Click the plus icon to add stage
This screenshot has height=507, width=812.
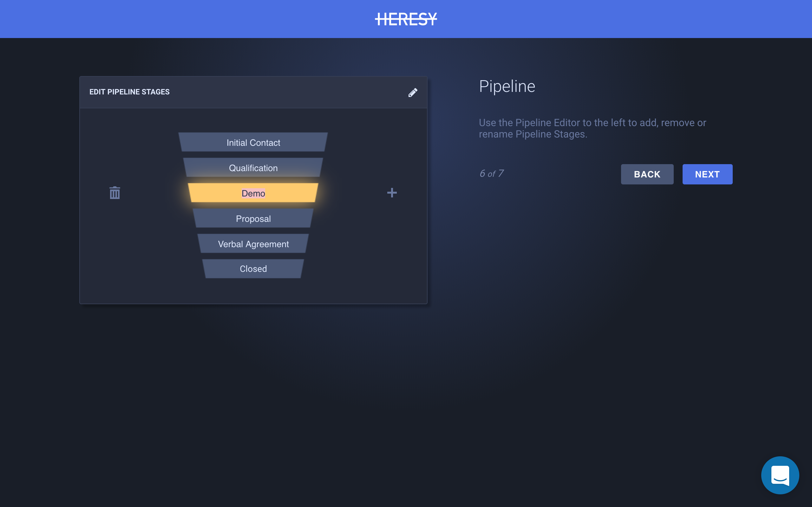pyautogui.click(x=392, y=193)
